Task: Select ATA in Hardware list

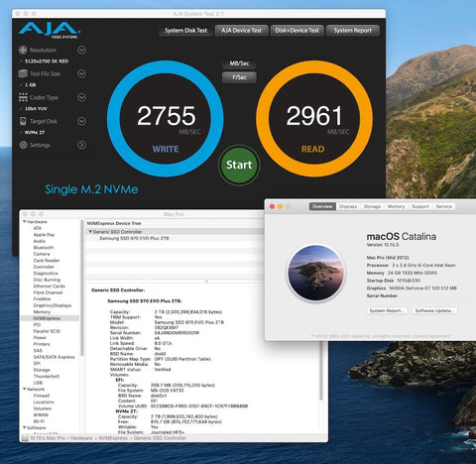Action: 38,228
